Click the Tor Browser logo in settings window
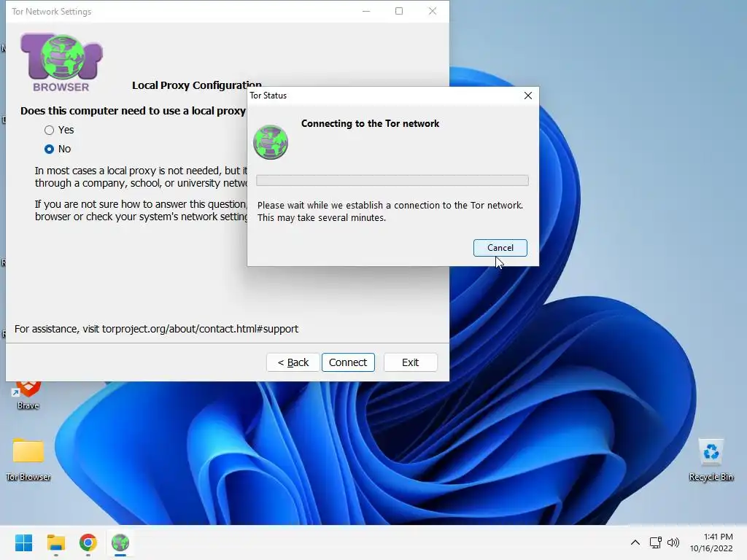The image size is (747, 560). click(61, 63)
